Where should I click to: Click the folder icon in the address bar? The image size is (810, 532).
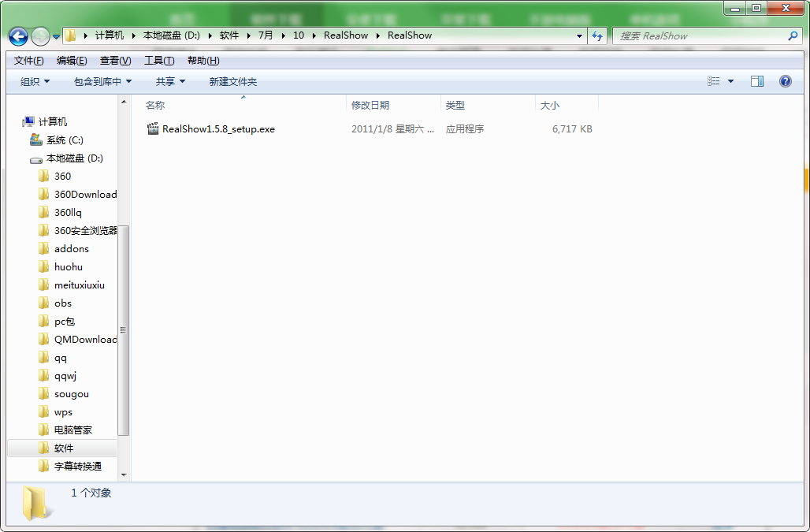click(71, 35)
